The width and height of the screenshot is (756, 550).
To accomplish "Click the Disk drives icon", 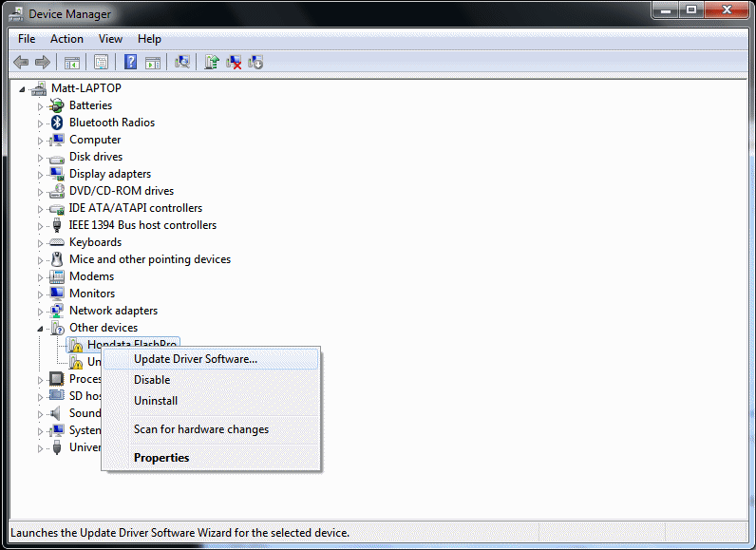I will [57, 158].
